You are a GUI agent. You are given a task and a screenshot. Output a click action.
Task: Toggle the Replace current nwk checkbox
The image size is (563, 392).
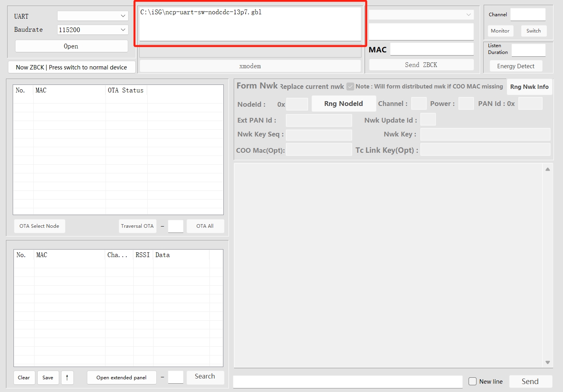click(x=350, y=86)
